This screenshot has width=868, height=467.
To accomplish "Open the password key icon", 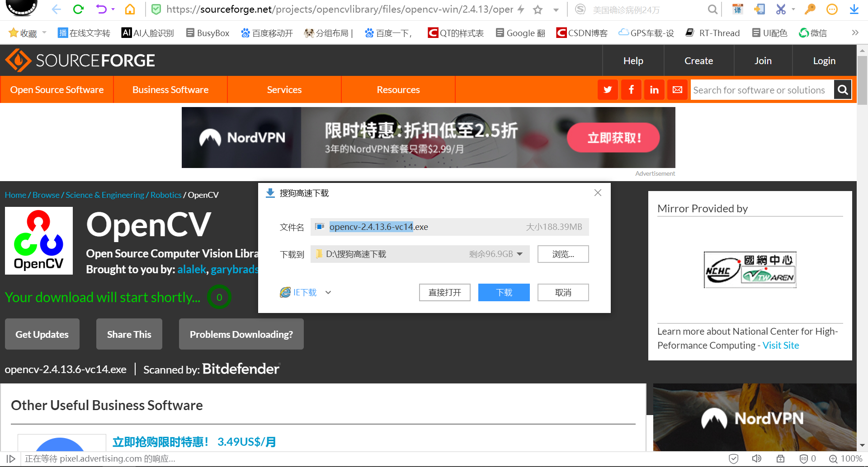I will coord(810,9).
